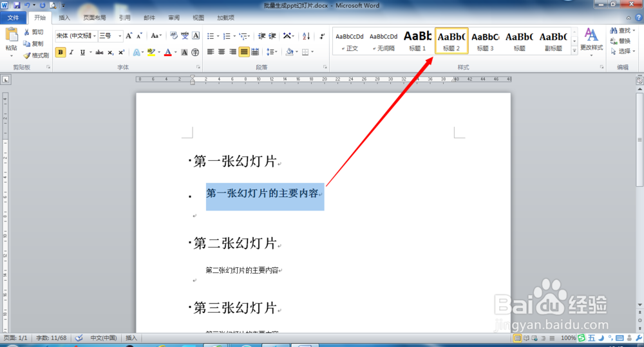This screenshot has height=347, width=644.
Task: Switch to the View (视图) tab
Action: (x=198, y=17)
